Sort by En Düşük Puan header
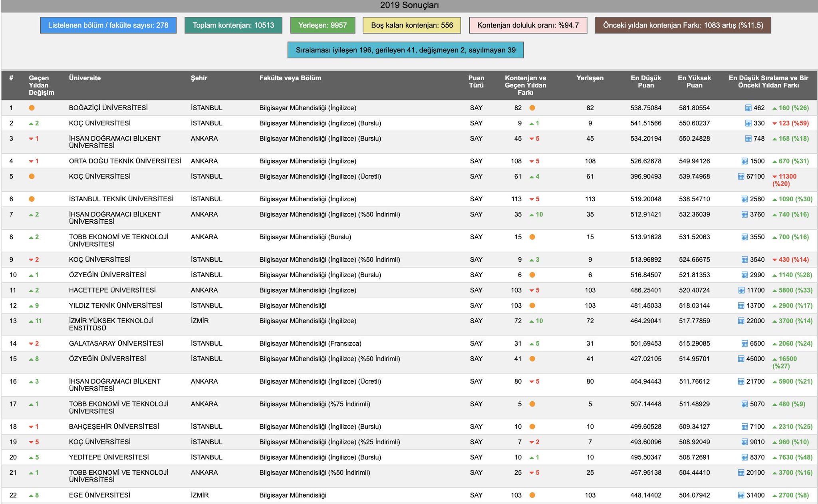The image size is (818, 504). coord(645,81)
